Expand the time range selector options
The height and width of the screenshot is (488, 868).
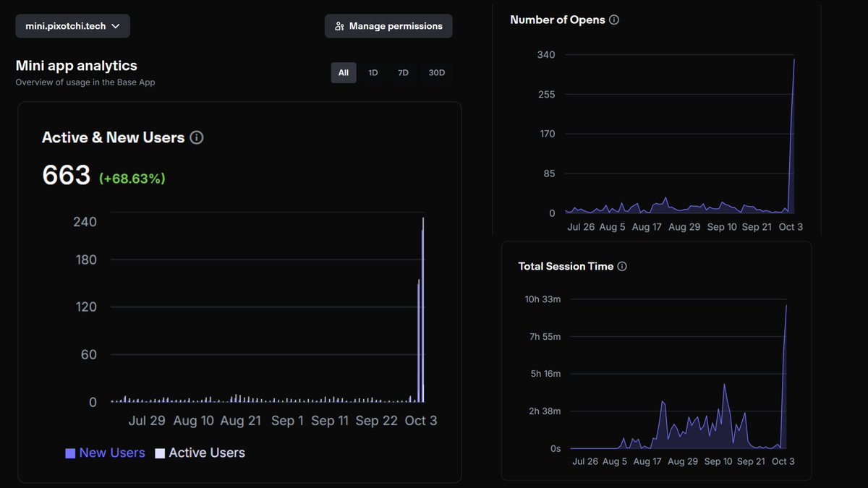pos(391,72)
